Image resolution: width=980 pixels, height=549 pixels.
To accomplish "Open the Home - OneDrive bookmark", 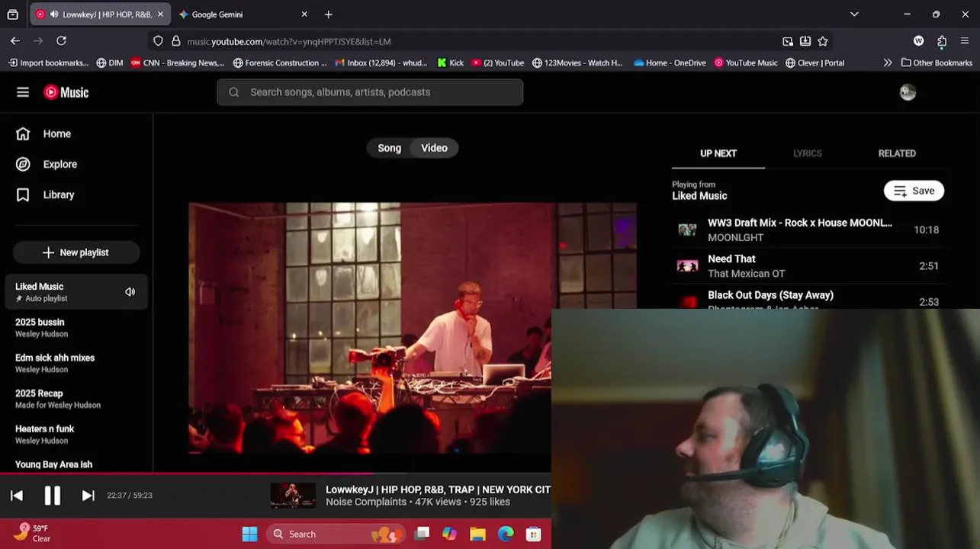I will pyautogui.click(x=670, y=63).
